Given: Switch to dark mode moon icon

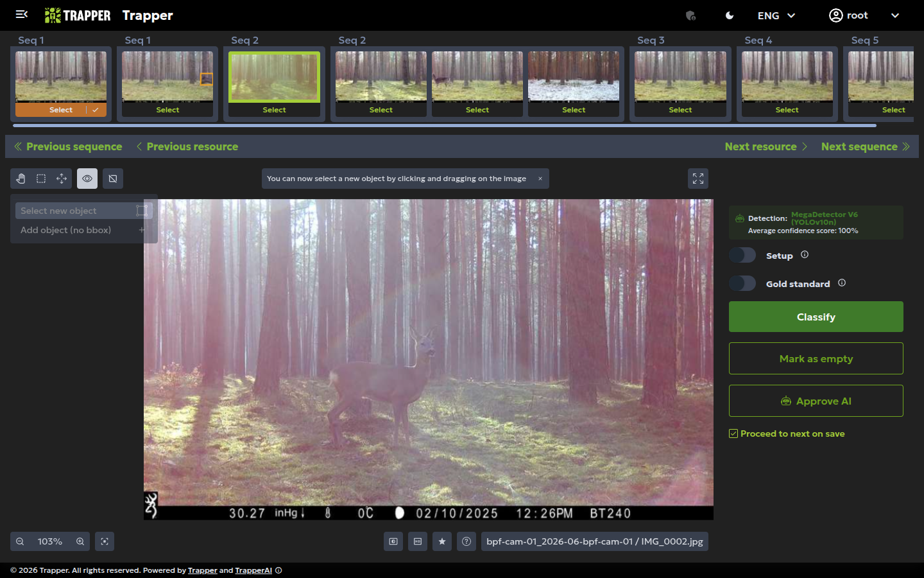Looking at the screenshot, I should tap(730, 15).
